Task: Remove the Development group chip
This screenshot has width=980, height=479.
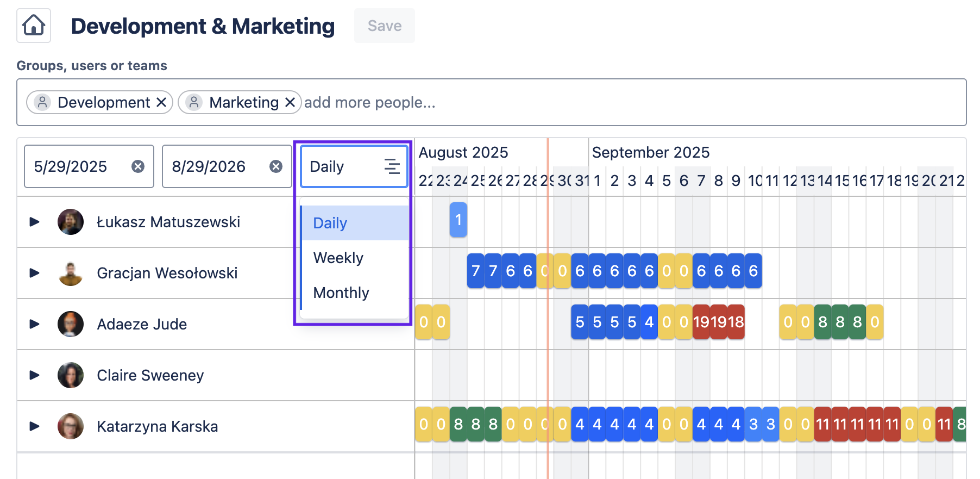Action: [x=161, y=102]
